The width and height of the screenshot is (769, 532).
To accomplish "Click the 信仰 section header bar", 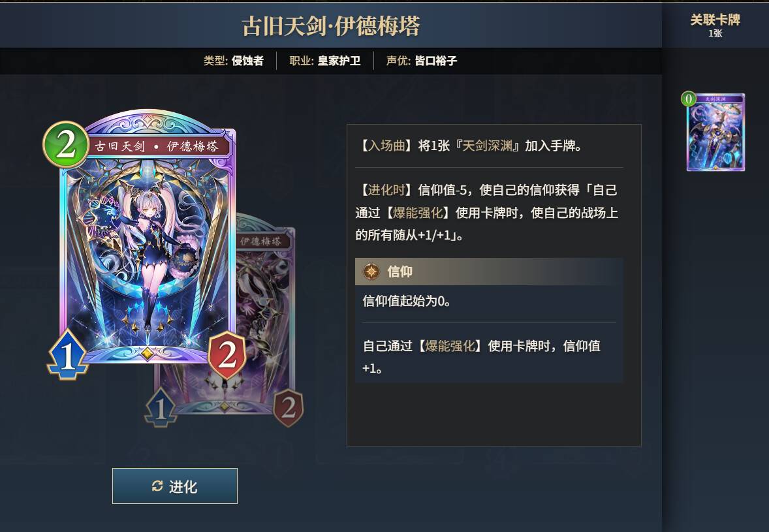I will 489,271.
